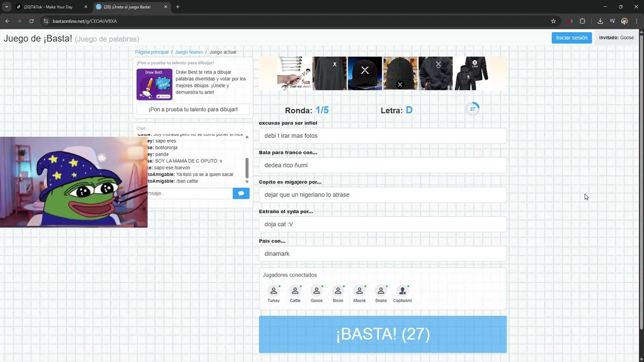Click the round countdown timer showing 27
This screenshot has width=644, height=362.
coord(472,109)
